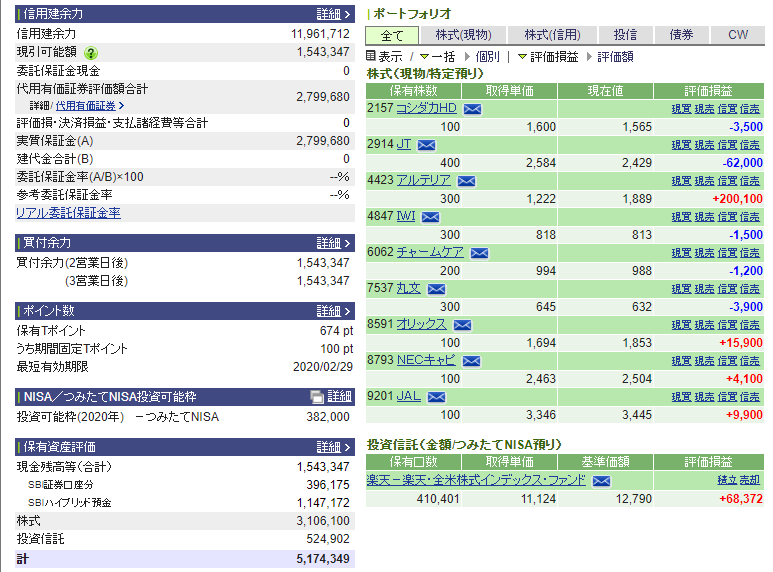The image size is (773, 572).
Task: Select the 評価損益 display option
Action: [x=554, y=57]
